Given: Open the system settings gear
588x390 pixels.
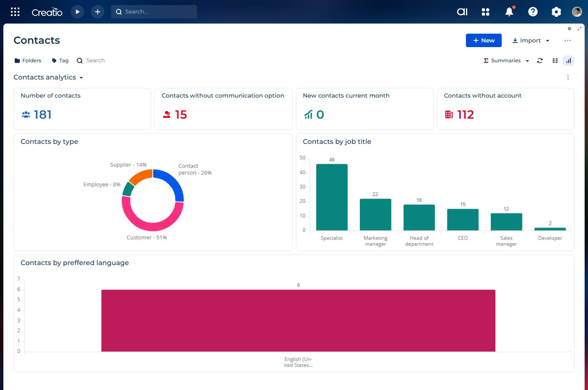Looking at the screenshot, I should pos(556,12).
